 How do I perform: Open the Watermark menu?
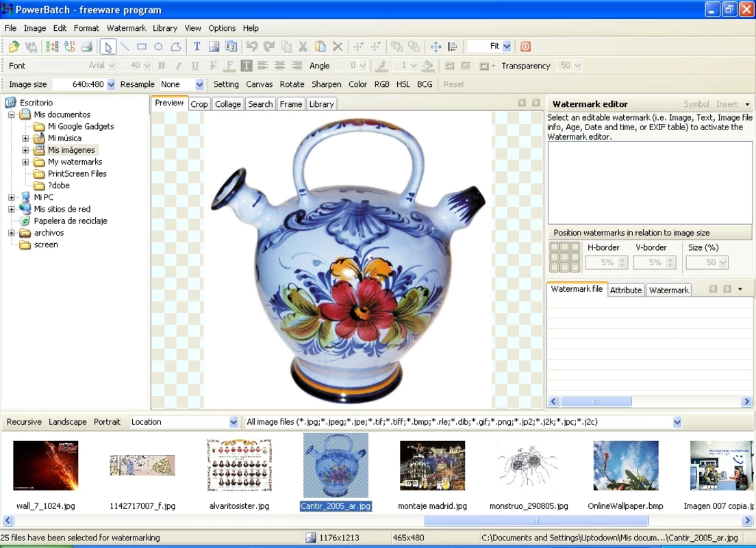[x=126, y=28]
